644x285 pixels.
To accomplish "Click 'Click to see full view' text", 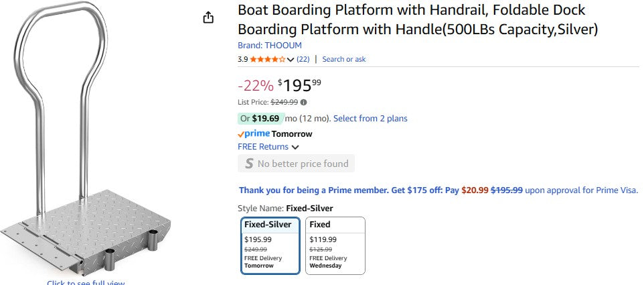I will click(86, 282).
